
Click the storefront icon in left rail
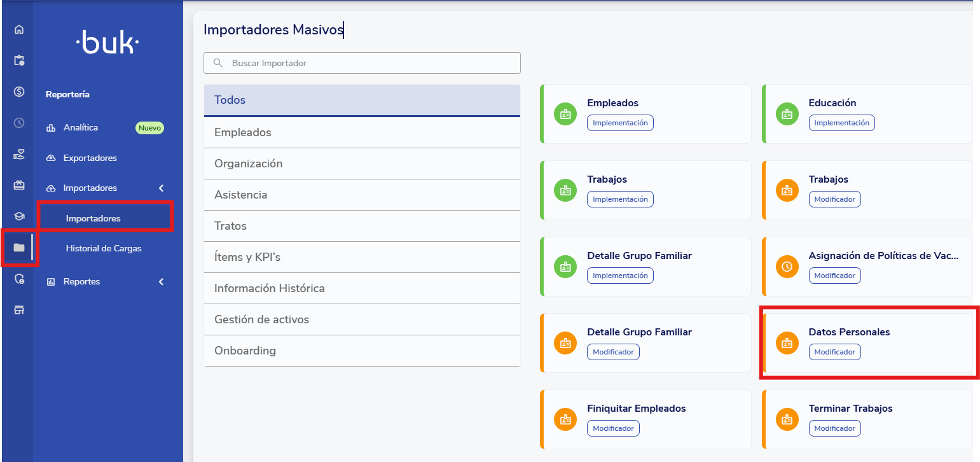click(x=19, y=310)
